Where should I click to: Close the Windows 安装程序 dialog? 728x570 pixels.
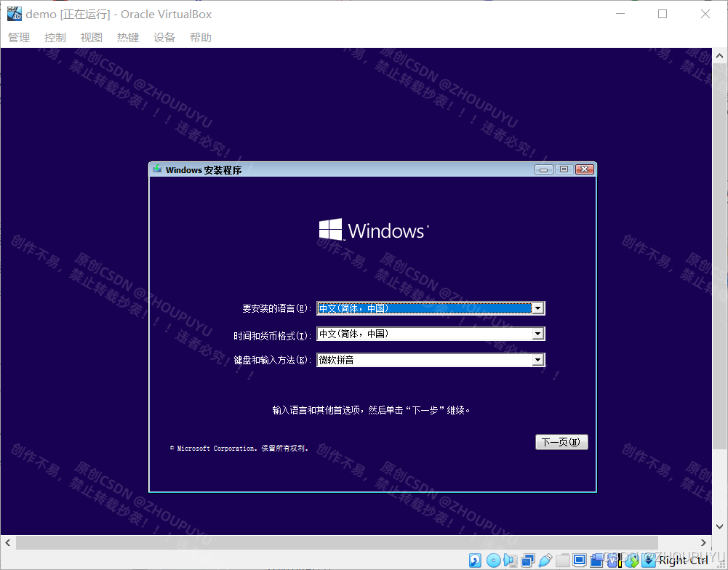(585, 169)
